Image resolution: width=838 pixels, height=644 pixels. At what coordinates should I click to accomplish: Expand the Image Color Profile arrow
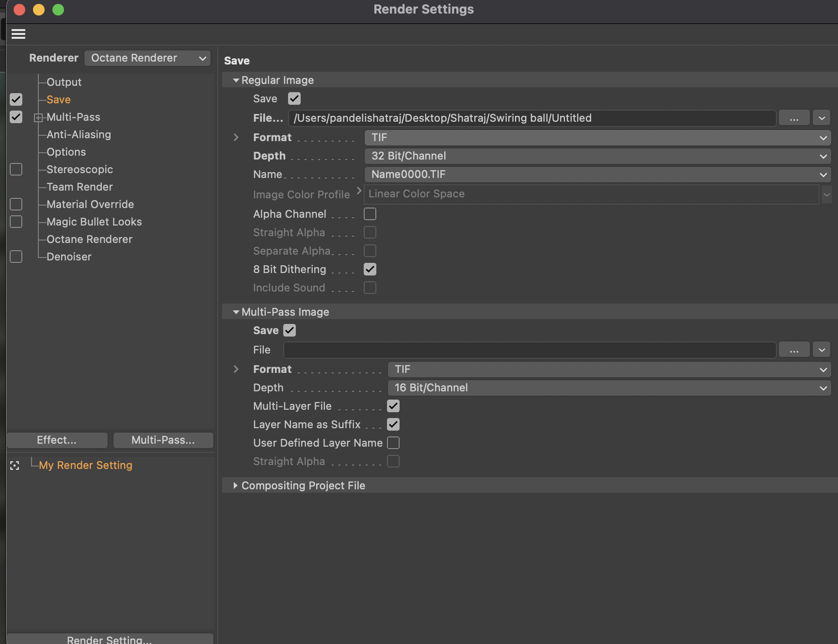[359, 191]
